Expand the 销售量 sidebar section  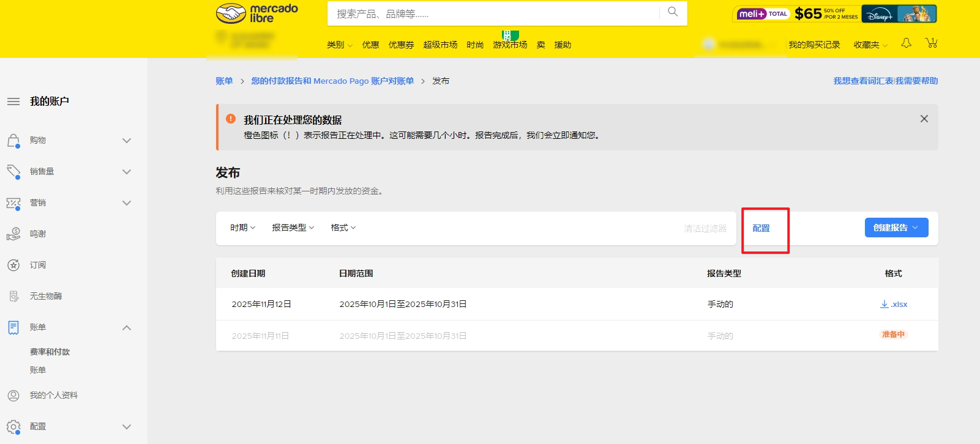127,172
